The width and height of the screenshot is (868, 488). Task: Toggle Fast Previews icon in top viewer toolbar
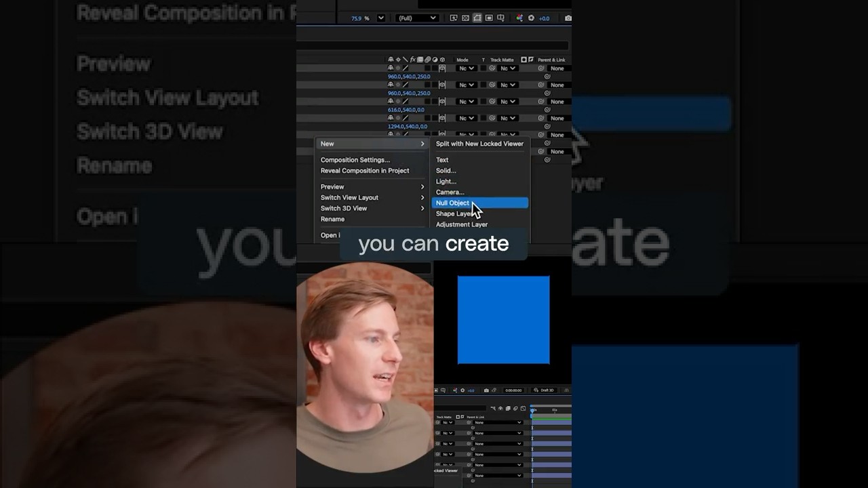click(454, 18)
